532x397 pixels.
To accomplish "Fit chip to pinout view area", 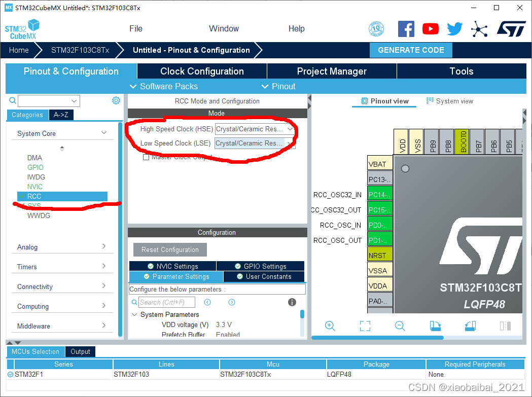I will (365, 326).
